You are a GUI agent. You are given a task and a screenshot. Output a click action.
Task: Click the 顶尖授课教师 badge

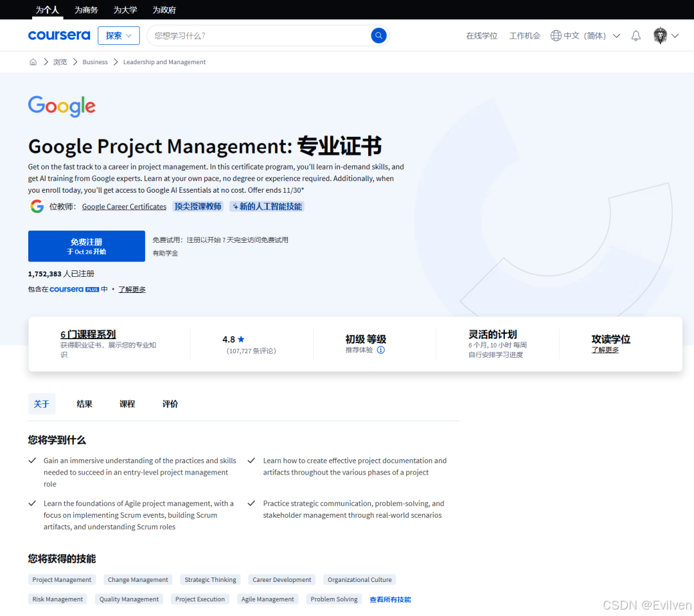pos(198,206)
